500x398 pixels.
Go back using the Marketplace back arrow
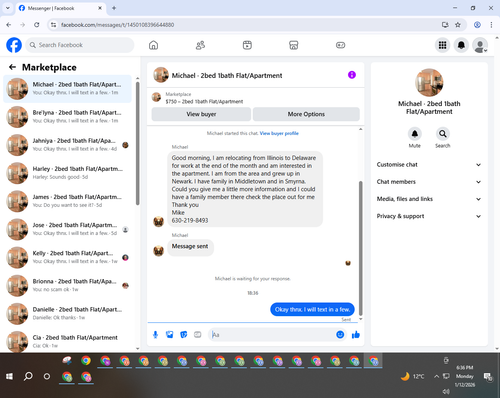pos(12,67)
